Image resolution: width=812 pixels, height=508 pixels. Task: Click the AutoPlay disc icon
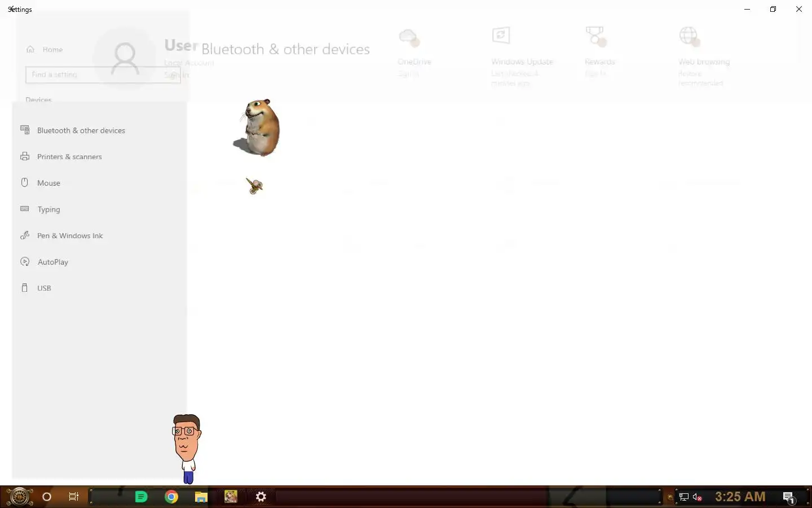point(25,261)
